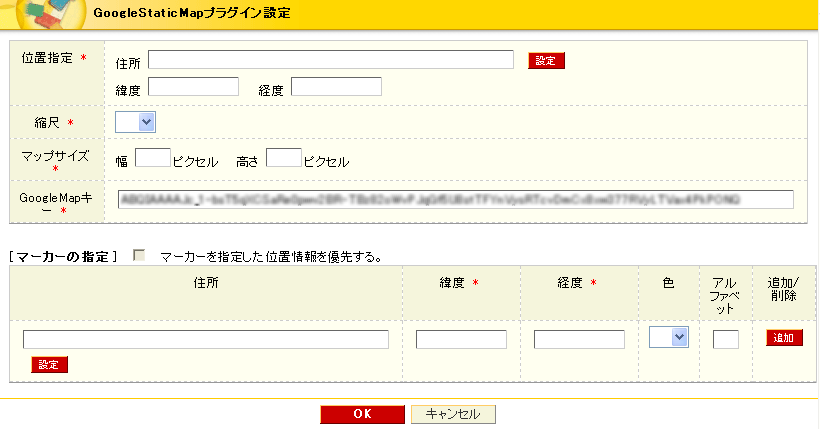Click the 縮尺 label
This screenshot has height=429, width=820.
pyautogui.click(x=47, y=123)
